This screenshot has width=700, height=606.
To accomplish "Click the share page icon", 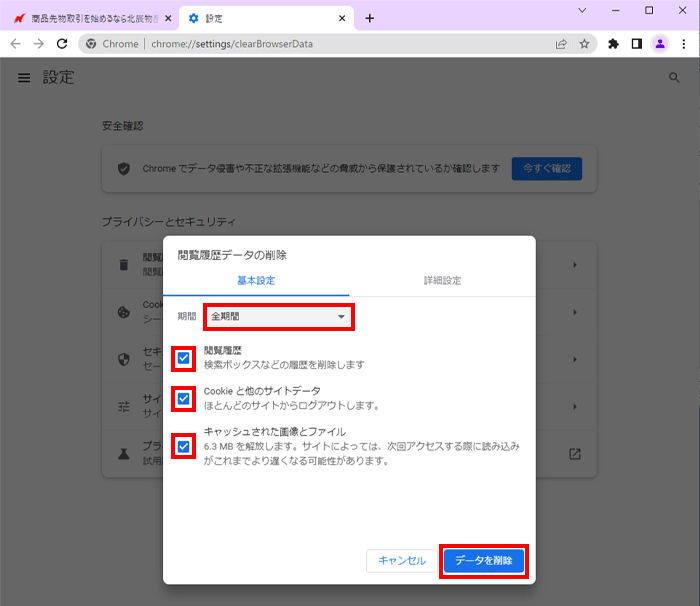I will 562,44.
